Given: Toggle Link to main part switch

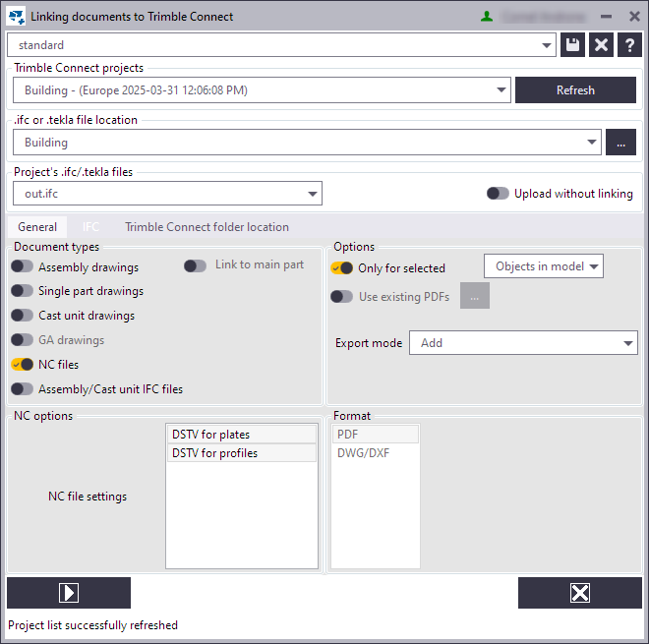Looking at the screenshot, I should point(195,265).
